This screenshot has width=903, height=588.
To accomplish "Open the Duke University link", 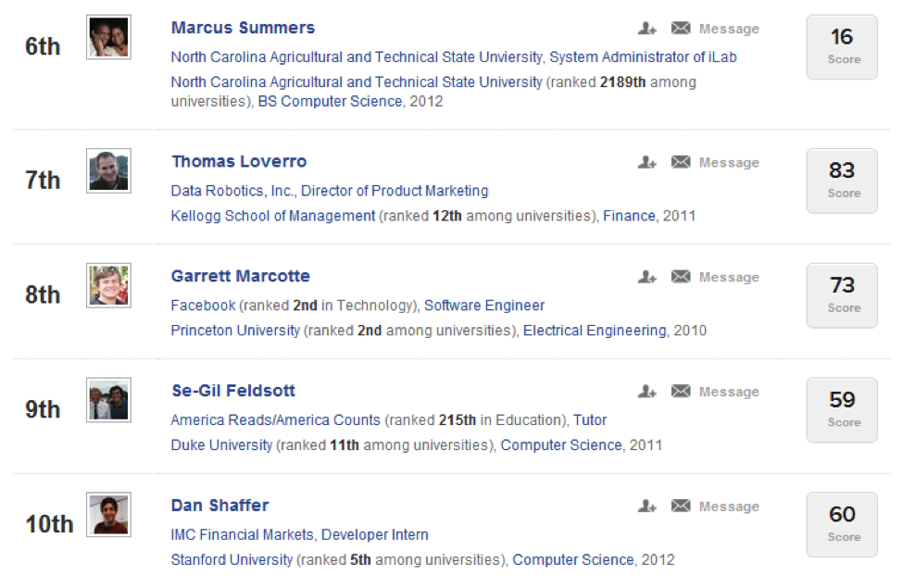I will click(x=221, y=445).
